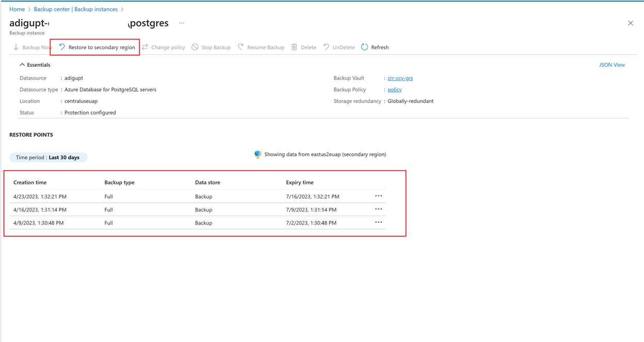This screenshot has height=342, width=644.
Task: Click Azure Database for PostgreSQL servers value
Action: 110,90
